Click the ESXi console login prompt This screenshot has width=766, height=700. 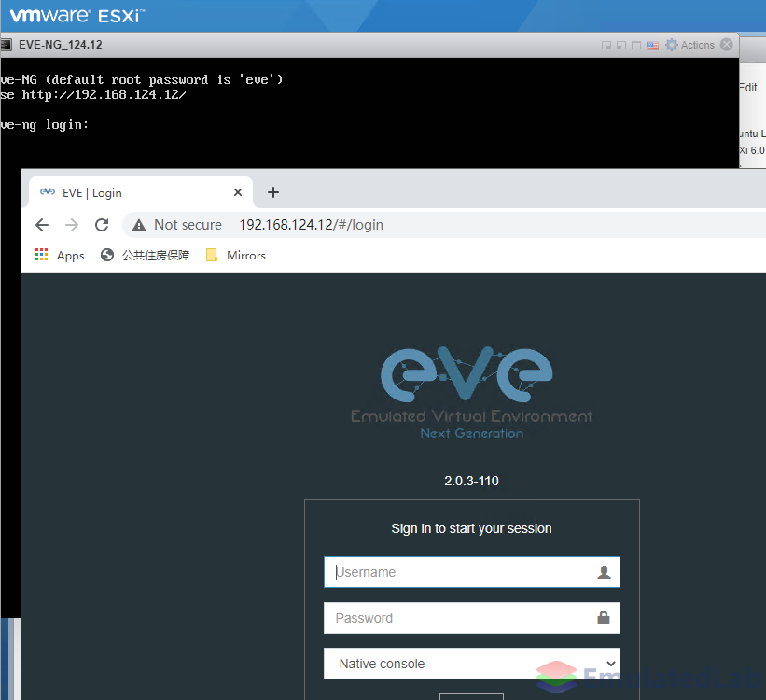[44, 125]
